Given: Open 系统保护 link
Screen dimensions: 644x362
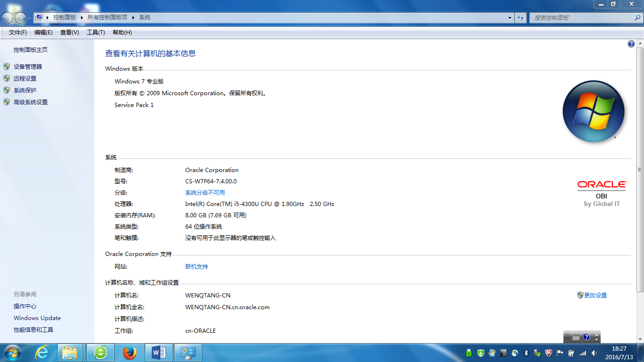Looking at the screenshot, I should 25,90.
